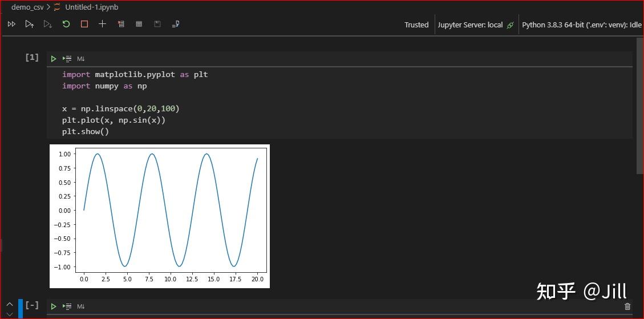Viewport: 644px width, 319px height.
Task: Run by line in the [-] cell
Action: point(67,306)
